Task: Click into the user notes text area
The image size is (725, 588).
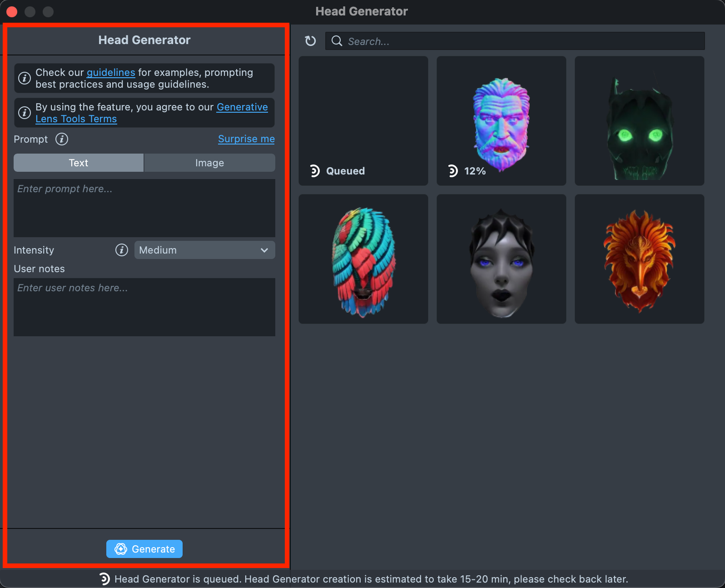Action: [x=144, y=307]
